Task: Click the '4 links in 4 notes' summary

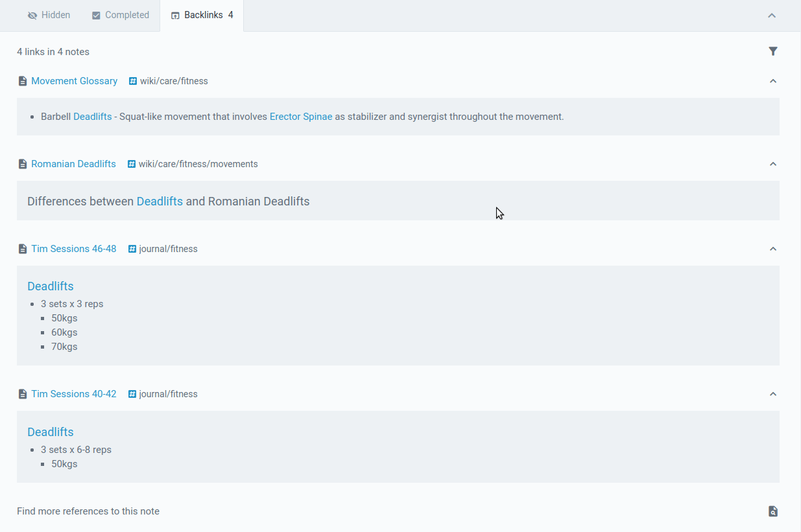Action: point(53,52)
